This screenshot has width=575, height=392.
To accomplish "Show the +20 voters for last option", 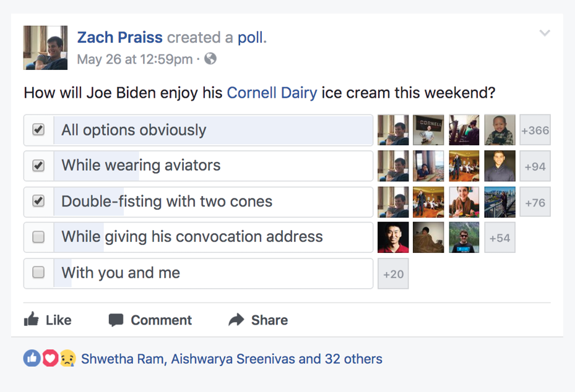I will tap(393, 274).
